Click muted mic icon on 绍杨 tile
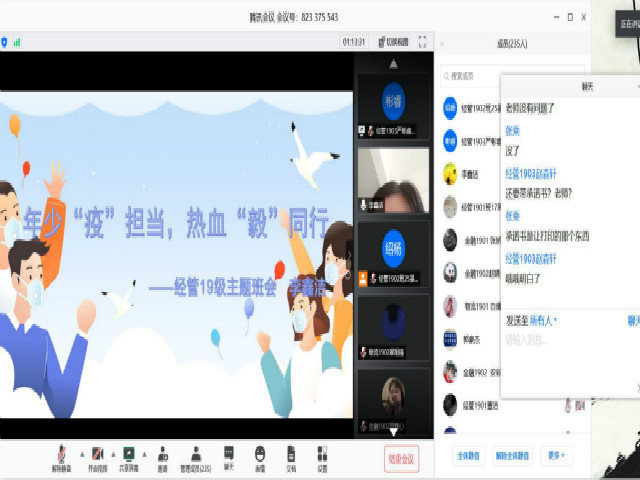640x480 pixels. [373, 278]
